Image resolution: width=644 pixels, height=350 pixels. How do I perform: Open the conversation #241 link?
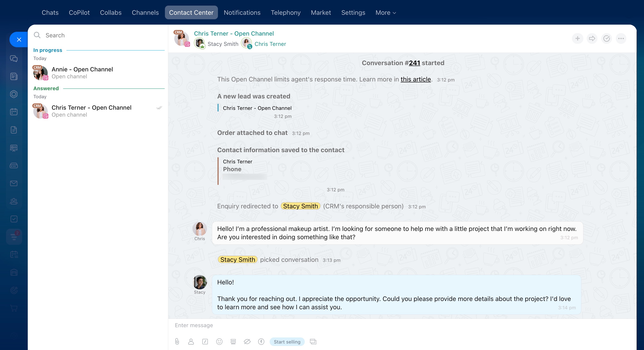coord(414,63)
